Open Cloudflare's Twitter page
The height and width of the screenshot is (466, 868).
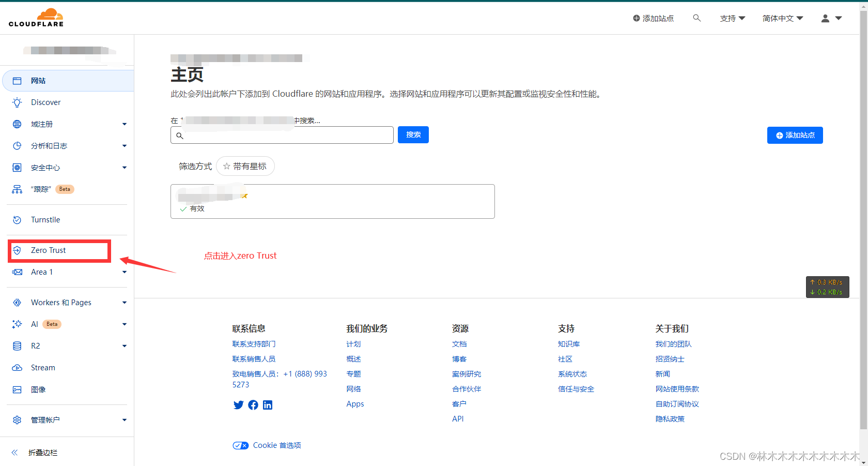pos(238,405)
